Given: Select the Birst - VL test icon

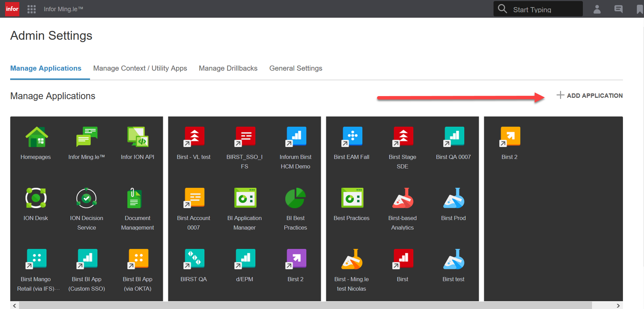Looking at the screenshot, I should (x=194, y=137).
